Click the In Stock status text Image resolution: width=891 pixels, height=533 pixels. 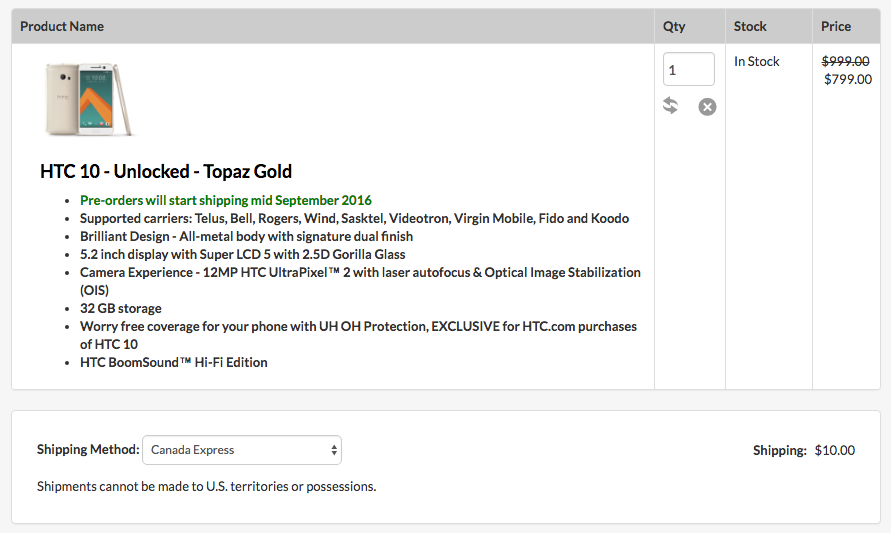(756, 61)
